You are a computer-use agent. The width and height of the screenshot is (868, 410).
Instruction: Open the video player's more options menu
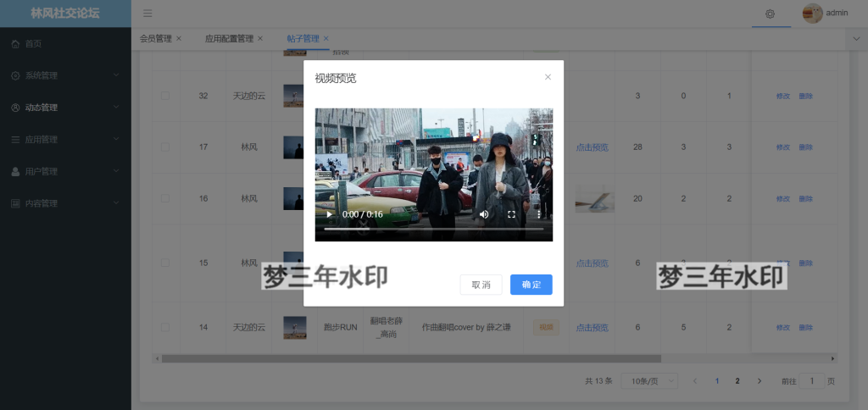pos(538,214)
